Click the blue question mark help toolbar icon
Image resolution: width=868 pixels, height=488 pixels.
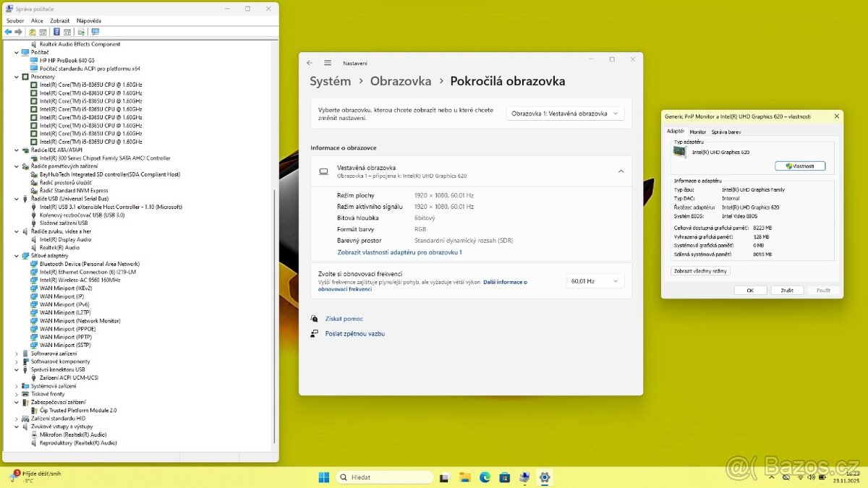click(x=56, y=32)
